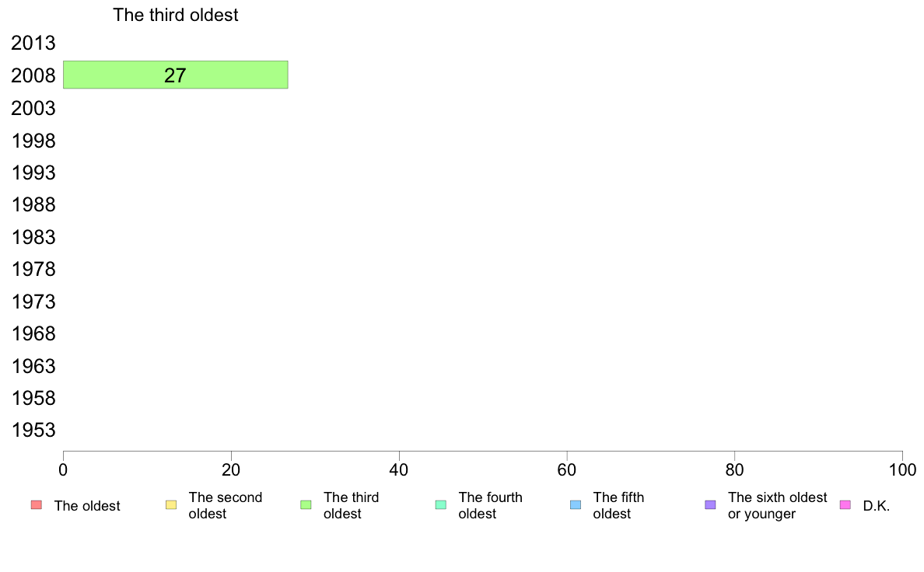Click the blue 'The fifth oldest' legend swatch
The image size is (924, 572).
point(576,505)
